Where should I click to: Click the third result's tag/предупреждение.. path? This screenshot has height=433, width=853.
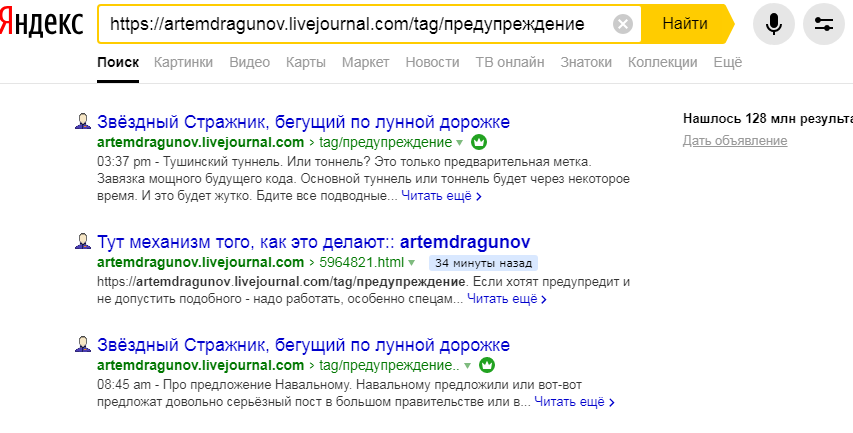[389, 365]
